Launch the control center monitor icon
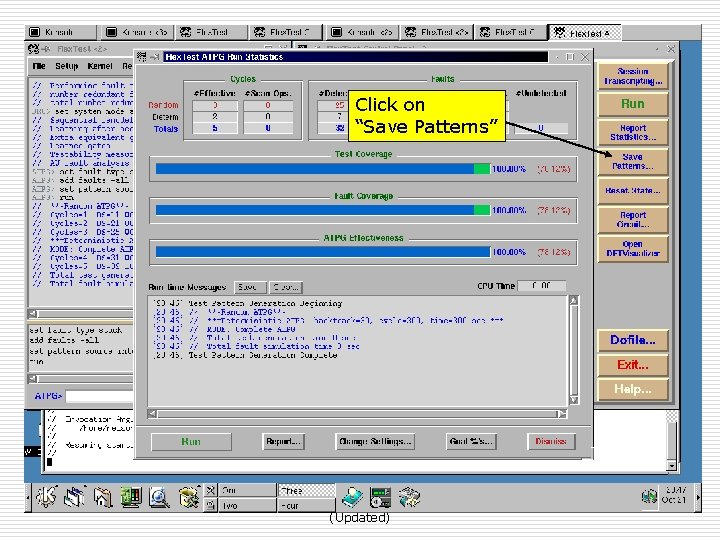 (131, 497)
